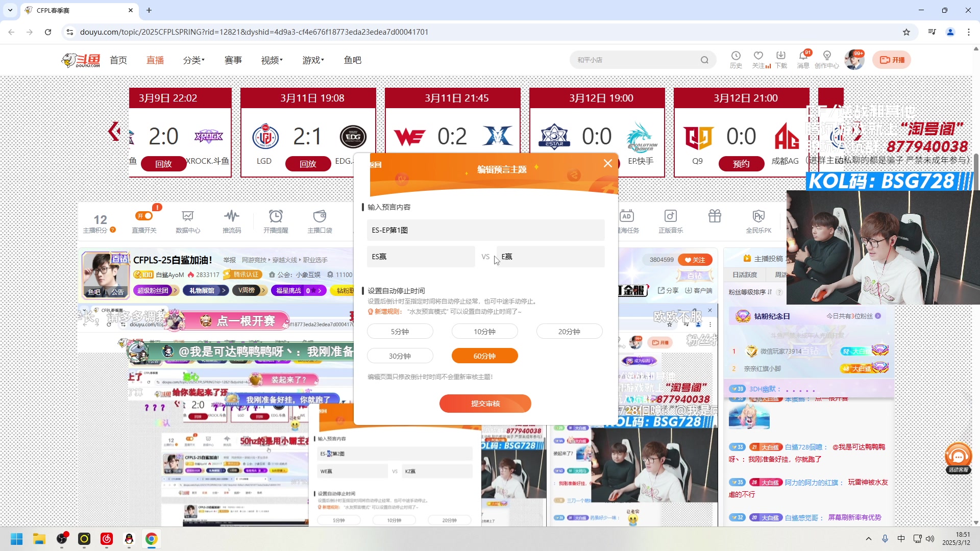Click the Douyu logo
This screenshot has width=980, height=551.
point(81,60)
